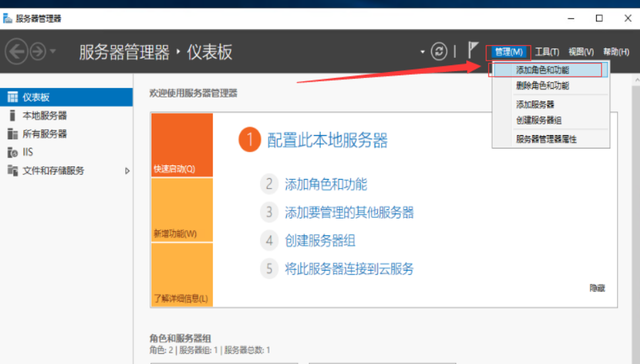Select the IIS icon in sidebar
The height and width of the screenshot is (364, 640).
pos(12,152)
